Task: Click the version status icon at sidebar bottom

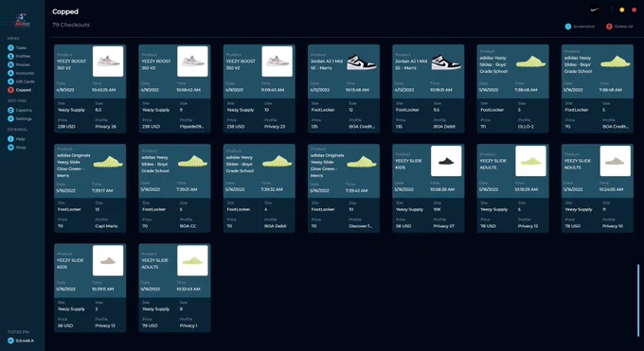Action: [10, 341]
